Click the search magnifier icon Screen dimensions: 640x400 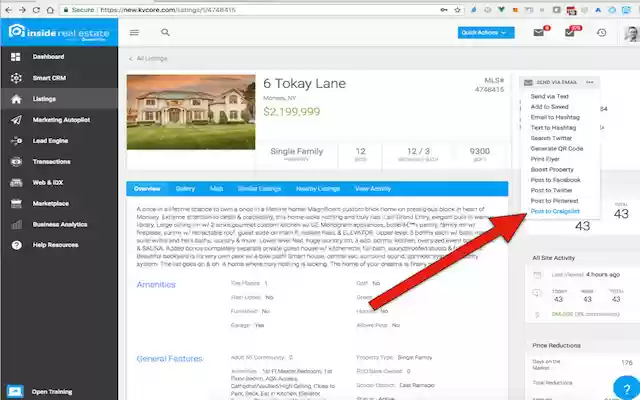click(165, 32)
